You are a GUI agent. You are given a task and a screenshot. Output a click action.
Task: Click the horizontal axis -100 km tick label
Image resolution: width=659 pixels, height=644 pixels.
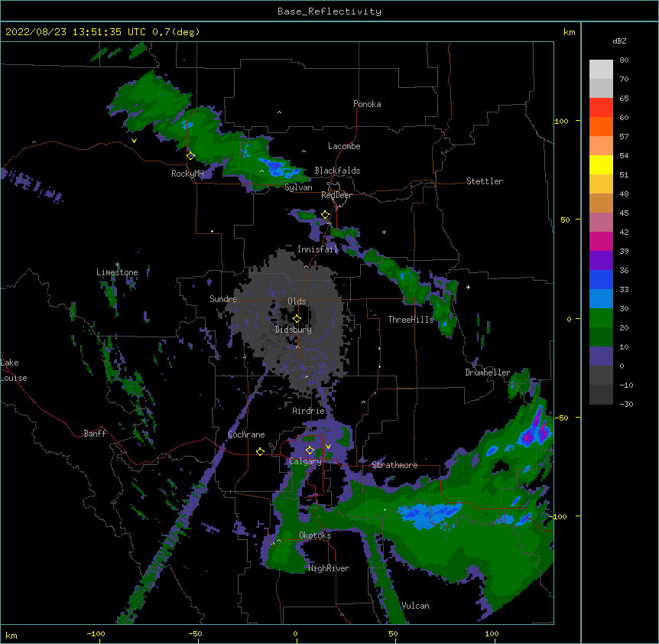pos(96,633)
